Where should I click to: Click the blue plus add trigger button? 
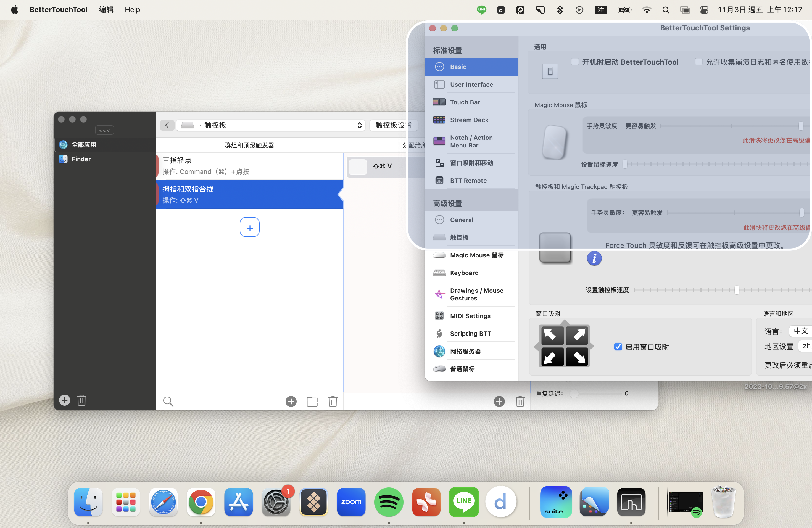(249, 227)
